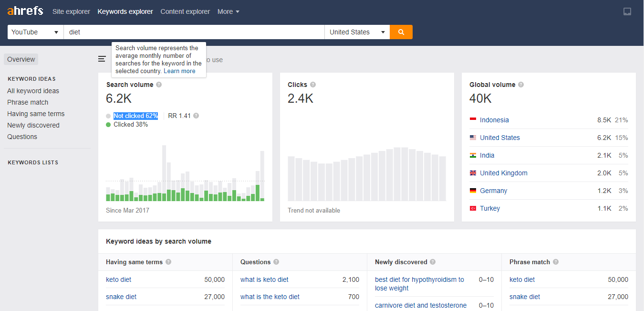Open All keyword ideas
Screen dimensions: 644x311
click(x=33, y=91)
